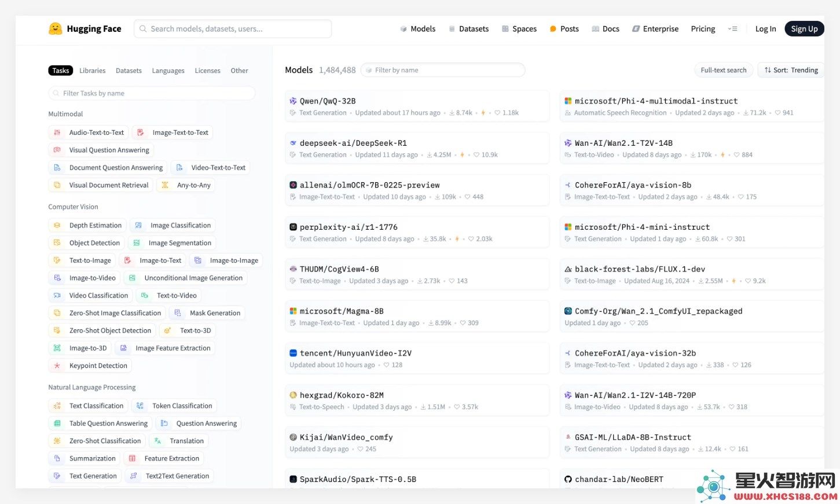840x504 pixels.
Task: Switch to the Libraries filter tab
Action: 93,71
